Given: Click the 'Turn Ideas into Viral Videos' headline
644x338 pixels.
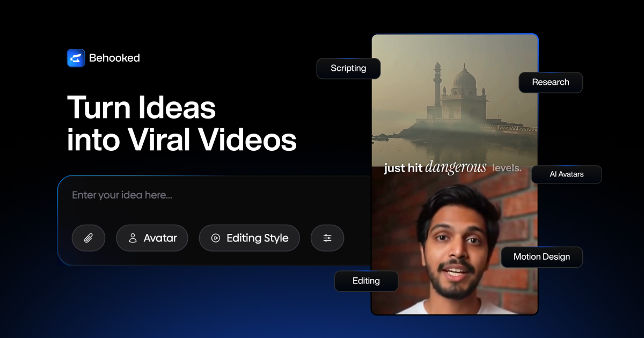Looking at the screenshot, I should 181,124.
